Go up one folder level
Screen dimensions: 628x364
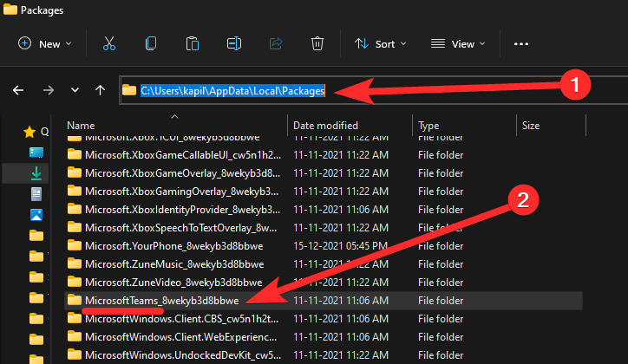tap(100, 90)
